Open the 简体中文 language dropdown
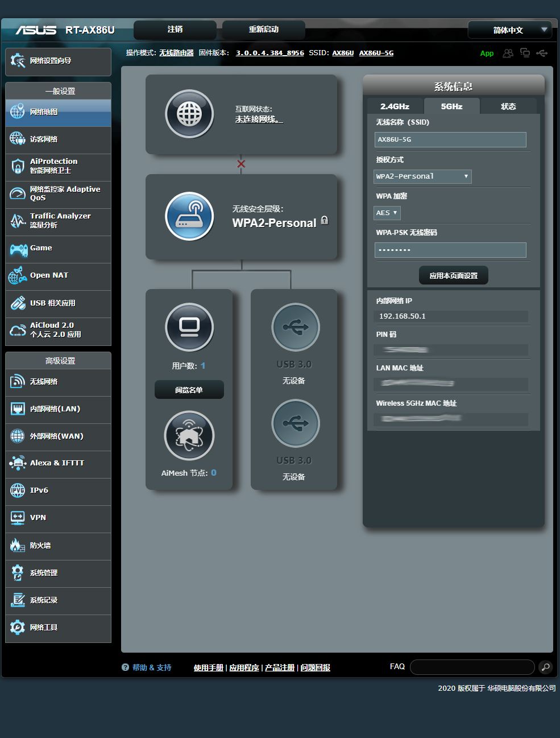Image resolution: width=560 pixels, height=738 pixels. coord(509,30)
